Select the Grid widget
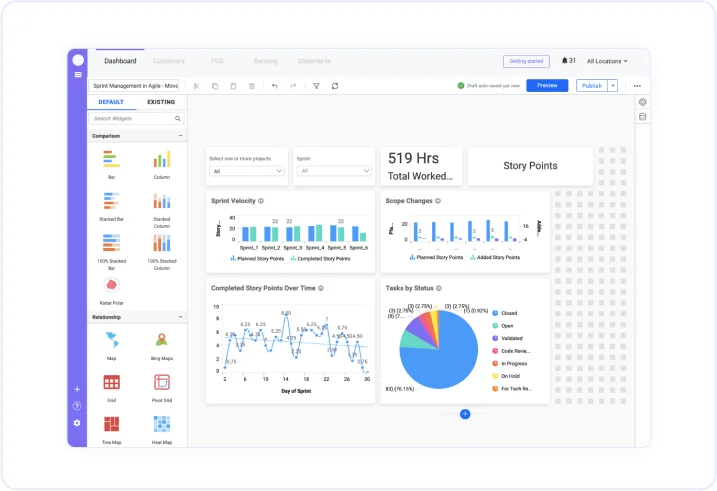 pyautogui.click(x=112, y=388)
